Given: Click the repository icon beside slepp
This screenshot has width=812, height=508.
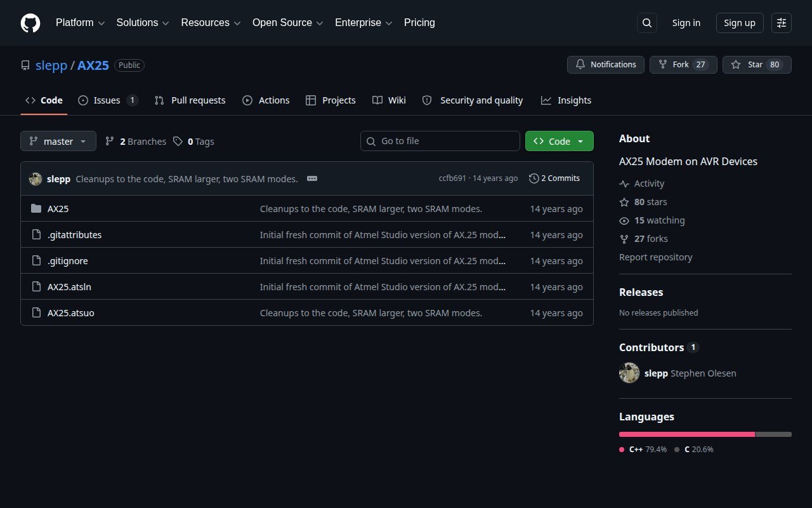Looking at the screenshot, I should (x=25, y=65).
